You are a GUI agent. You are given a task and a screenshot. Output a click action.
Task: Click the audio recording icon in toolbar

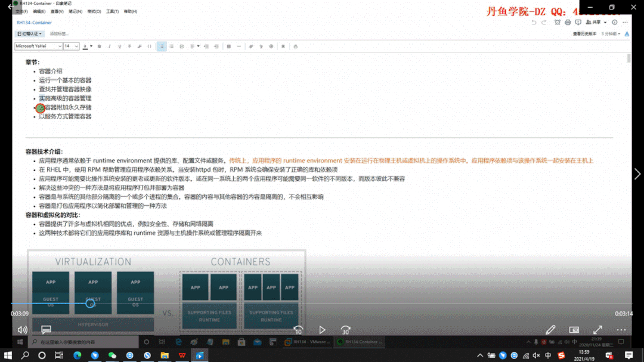coord(261,47)
